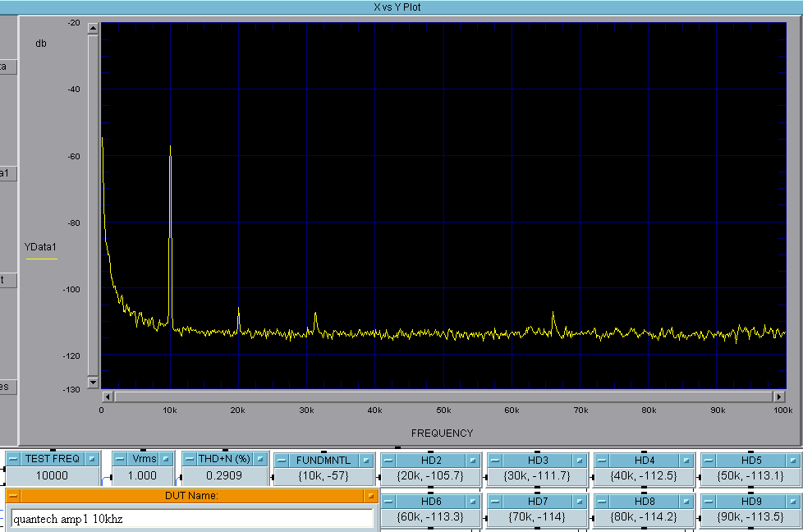Select the HD2 value {20k, -105.7}
The width and height of the screenshot is (803, 532).
point(430,476)
